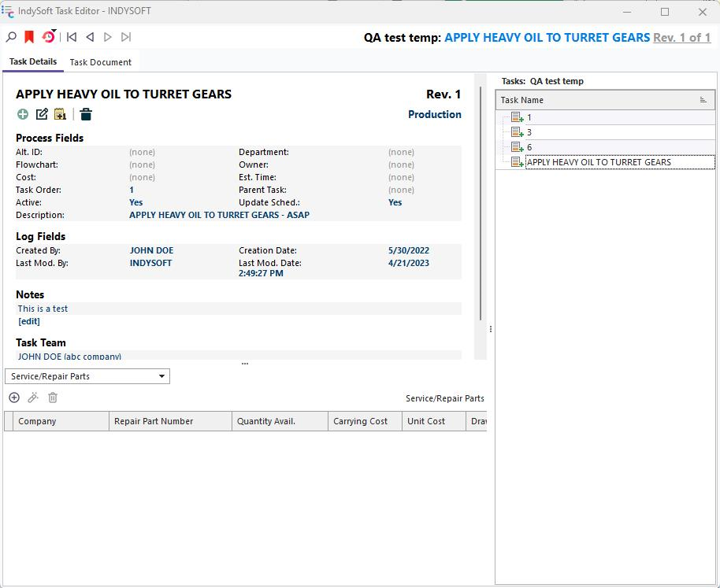The width and height of the screenshot is (720, 588).
Task: Click the black trash can delete icon
Action: click(86, 114)
